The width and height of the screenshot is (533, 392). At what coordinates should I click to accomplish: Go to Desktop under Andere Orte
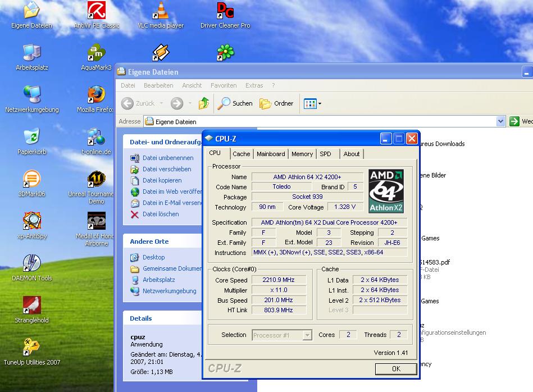coord(148,257)
